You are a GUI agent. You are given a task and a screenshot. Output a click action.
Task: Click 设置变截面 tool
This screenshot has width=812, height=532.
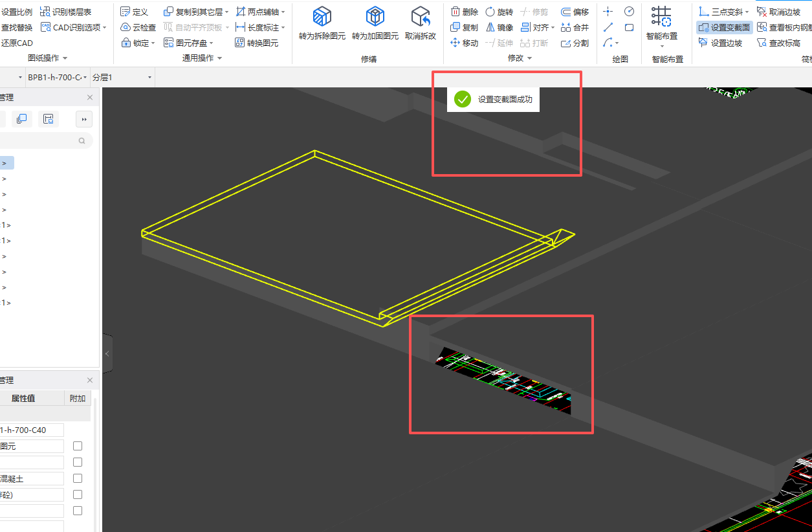tap(725, 27)
